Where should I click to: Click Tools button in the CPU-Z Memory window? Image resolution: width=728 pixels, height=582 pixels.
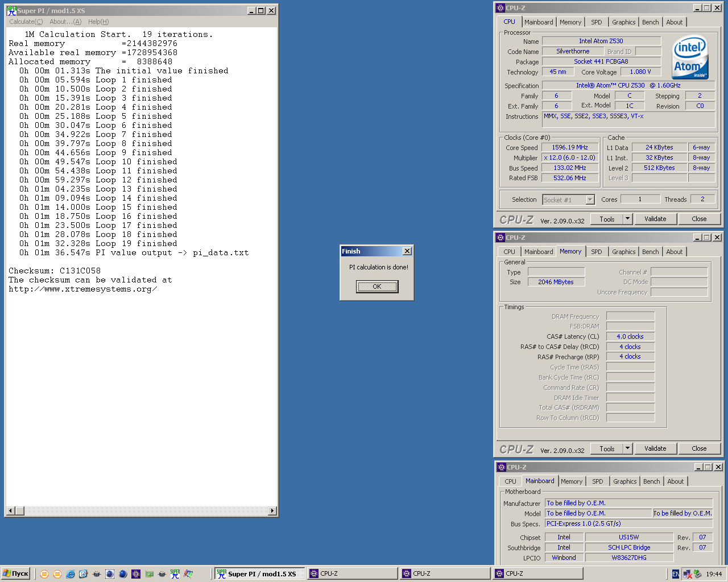tap(607, 448)
